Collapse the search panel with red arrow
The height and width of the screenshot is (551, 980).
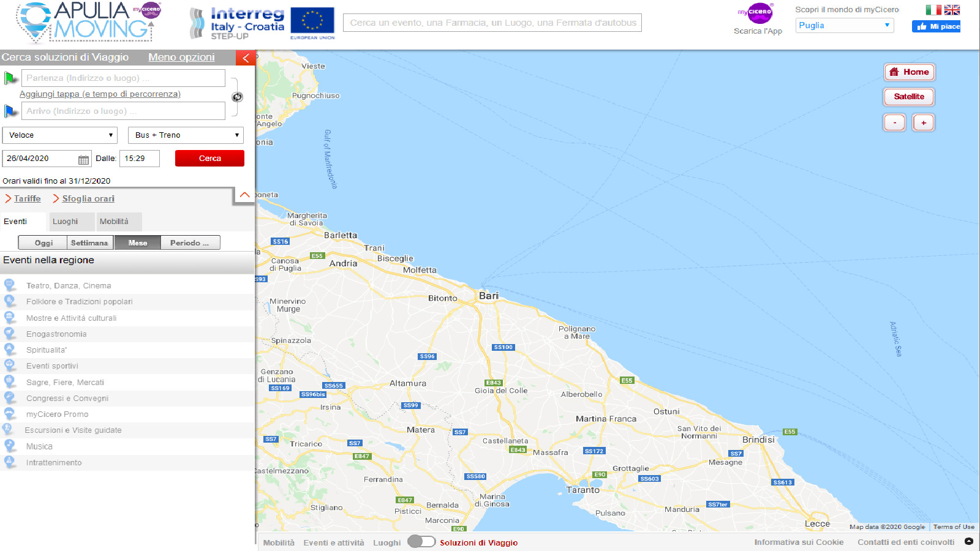246,58
